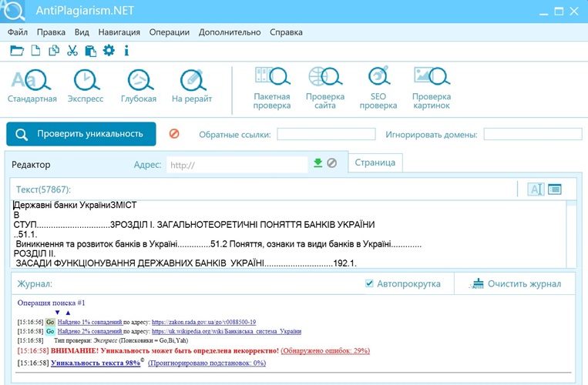Toggle Автопрокрутка checkbox
588x385 pixels.
click(369, 283)
